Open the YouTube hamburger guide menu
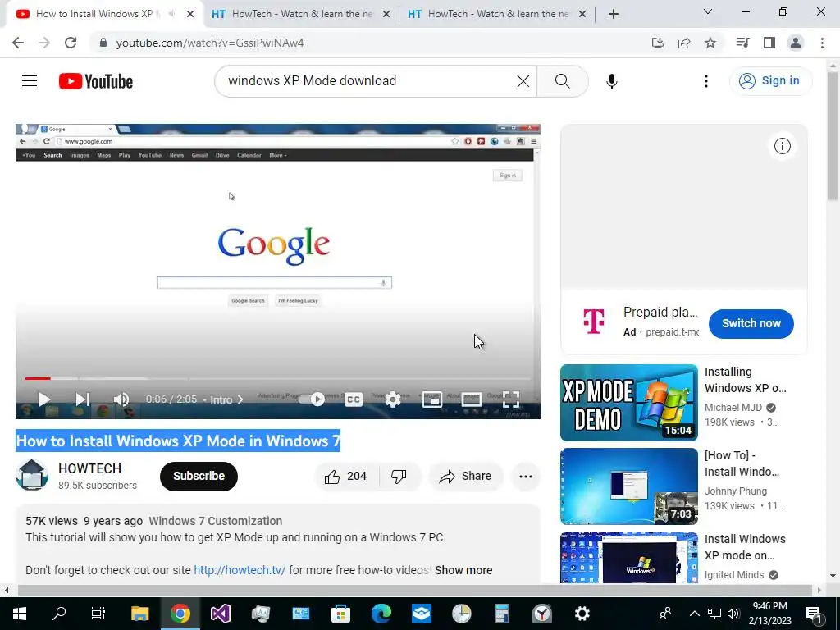 [30, 81]
